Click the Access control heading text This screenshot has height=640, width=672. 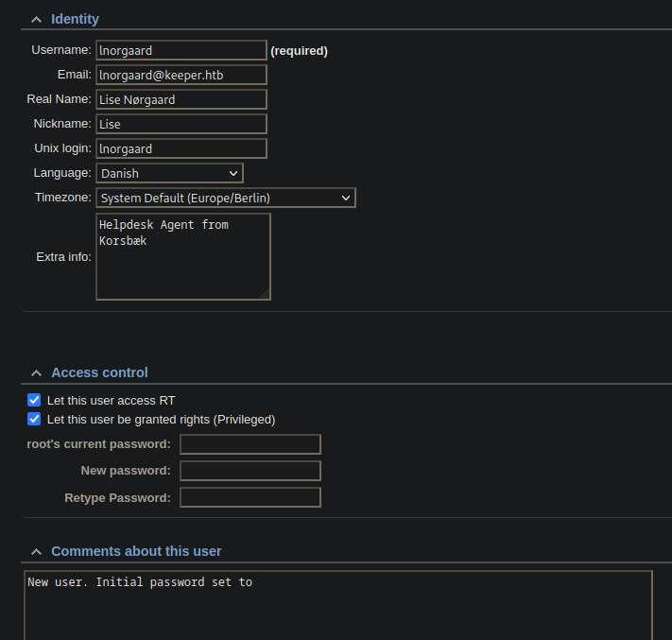click(x=99, y=372)
